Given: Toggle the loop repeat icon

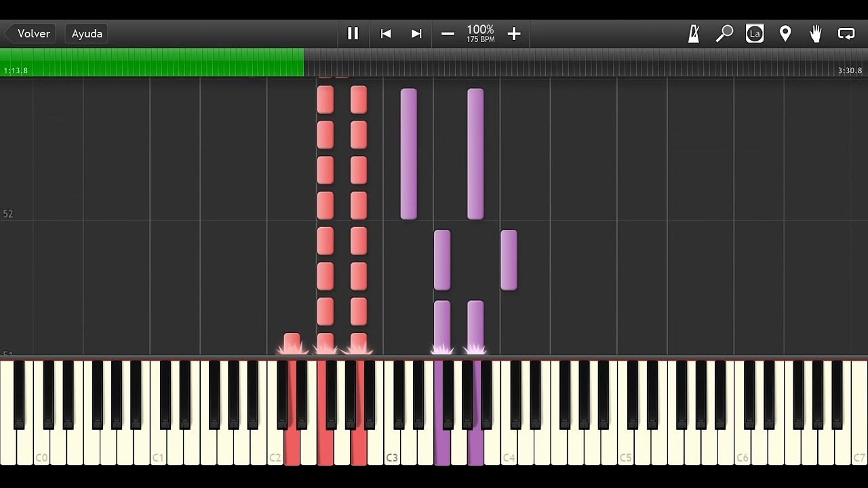Looking at the screenshot, I should pos(846,34).
